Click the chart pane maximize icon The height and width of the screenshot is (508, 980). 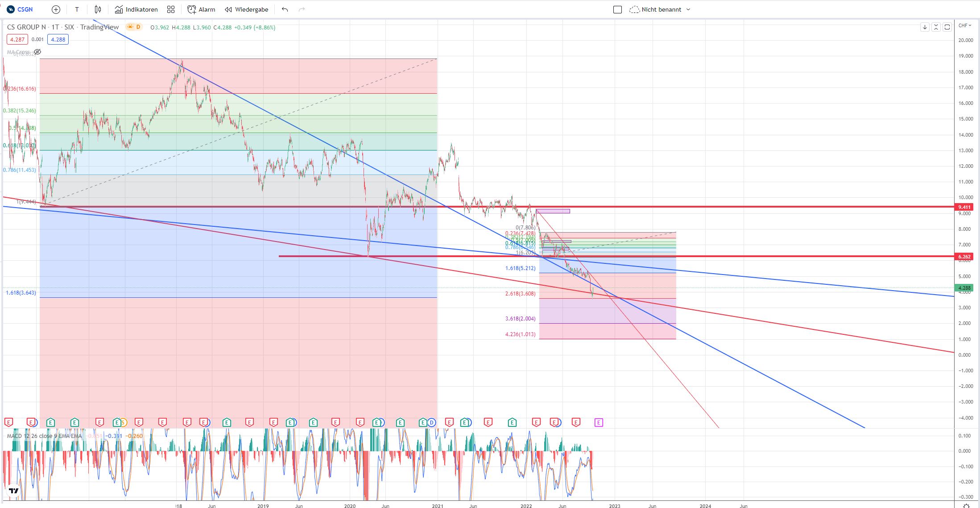pos(947,27)
